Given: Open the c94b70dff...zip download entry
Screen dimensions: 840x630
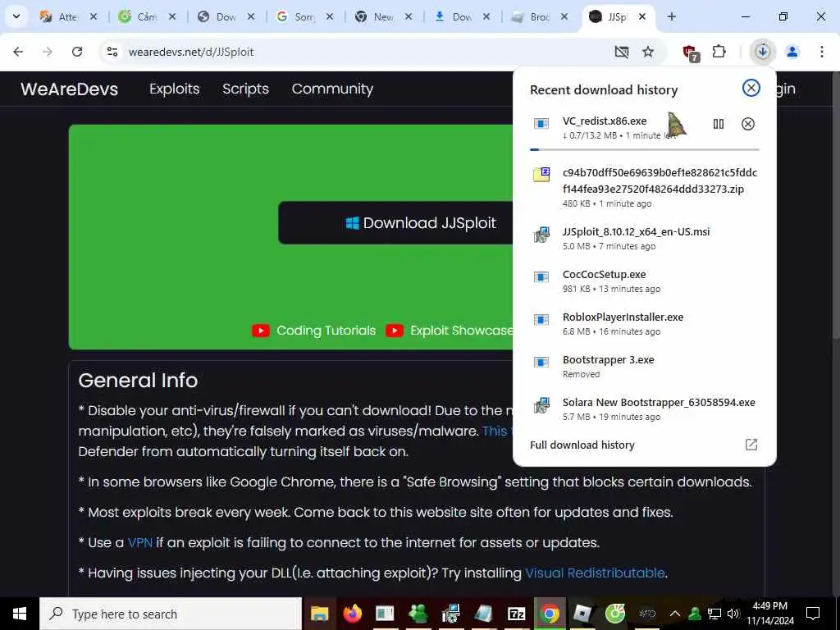Looking at the screenshot, I should tap(645, 188).
